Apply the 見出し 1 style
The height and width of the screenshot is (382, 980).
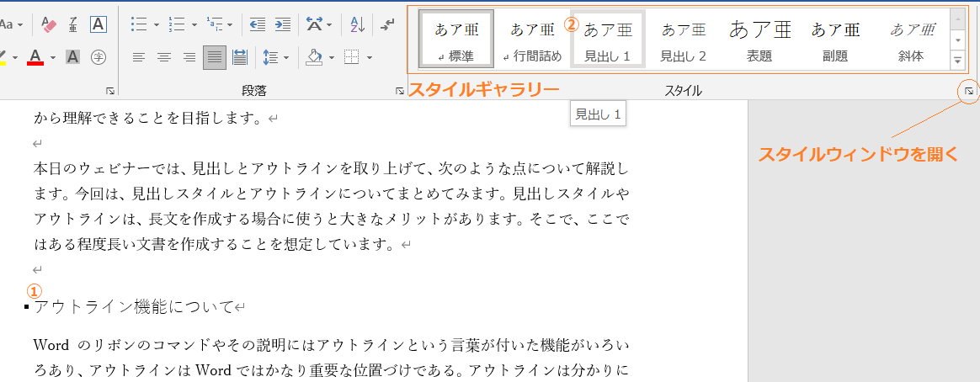tap(607, 40)
